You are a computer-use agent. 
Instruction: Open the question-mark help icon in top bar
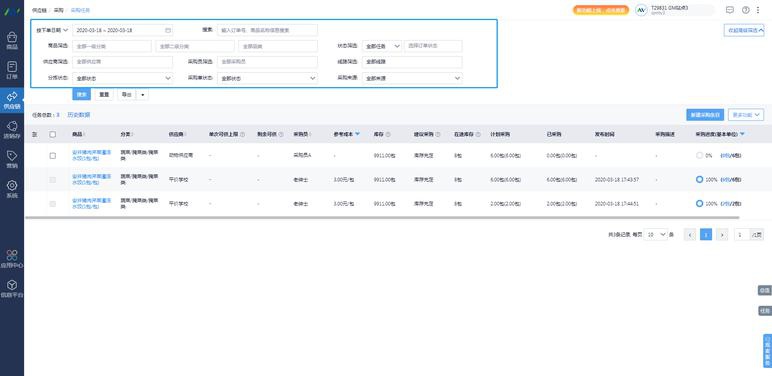pos(745,10)
